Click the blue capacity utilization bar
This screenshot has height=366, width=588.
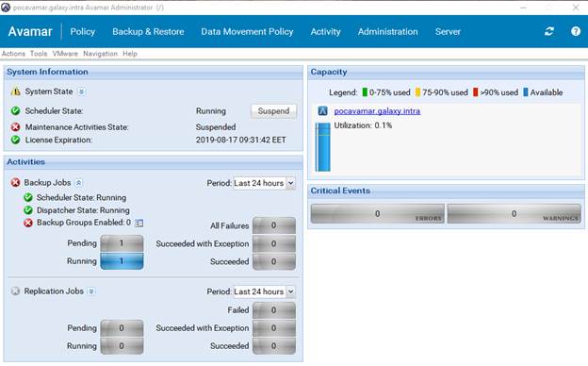[323, 147]
